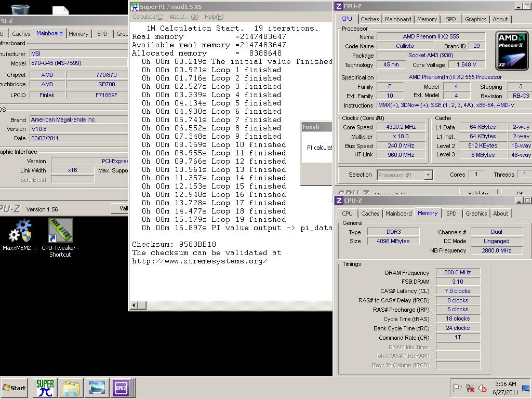Click the network status tray icon
This screenshot has height=399, width=532.
[x=470, y=388]
